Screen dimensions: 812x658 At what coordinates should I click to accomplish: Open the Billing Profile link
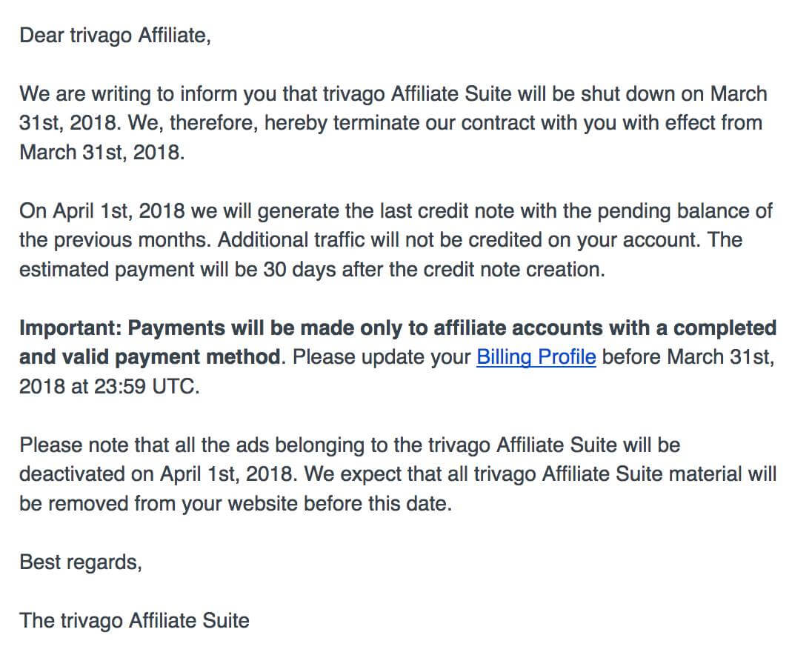pyautogui.click(x=536, y=357)
